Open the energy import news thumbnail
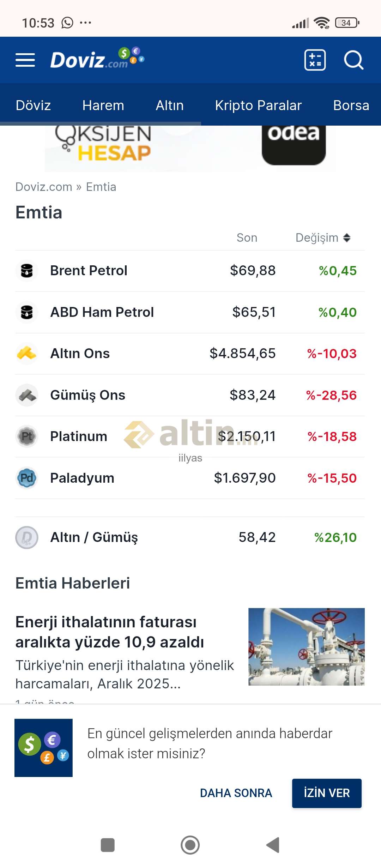 point(306,646)
